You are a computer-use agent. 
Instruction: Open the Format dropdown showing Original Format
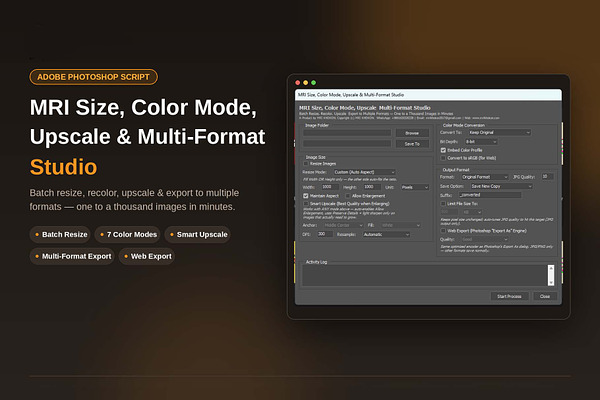pyautogui.click(x=485, y=177)
